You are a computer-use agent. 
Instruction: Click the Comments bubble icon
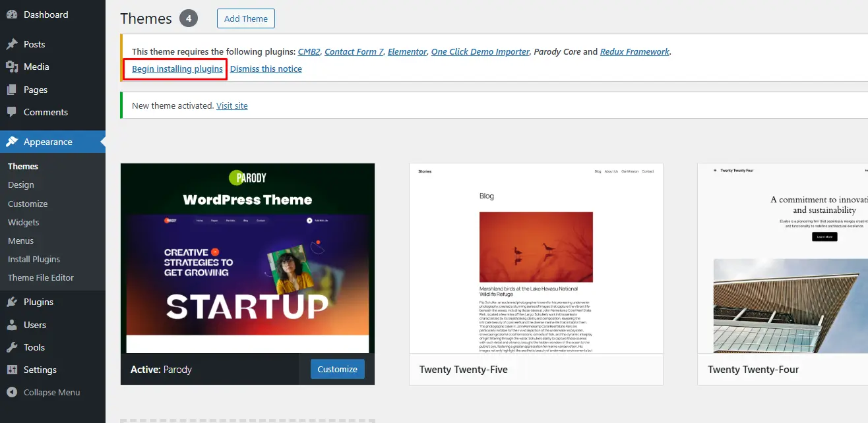[12, 112]
